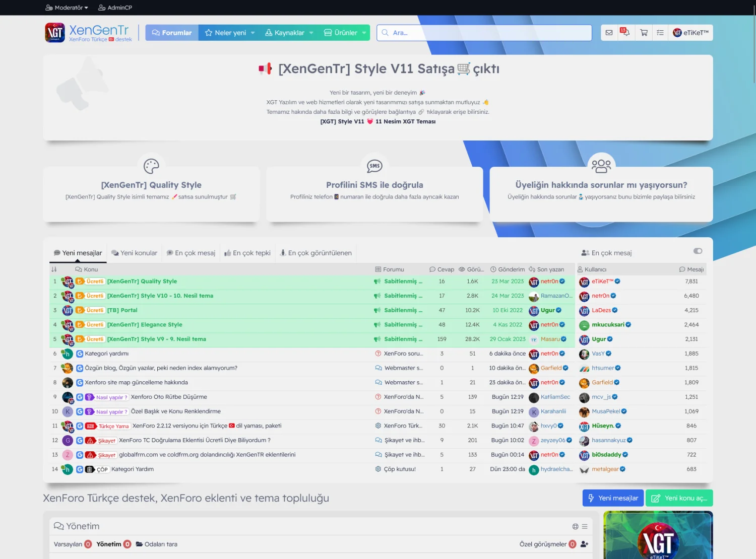Click the SMS bubble icon

(374, 166)
